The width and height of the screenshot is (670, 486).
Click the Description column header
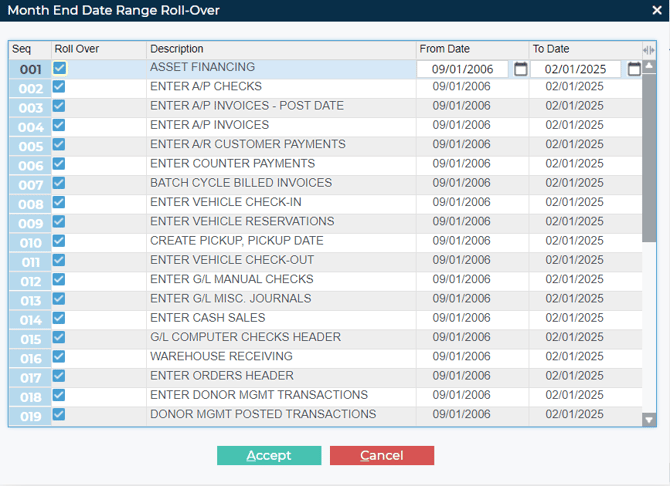(280, 49)
